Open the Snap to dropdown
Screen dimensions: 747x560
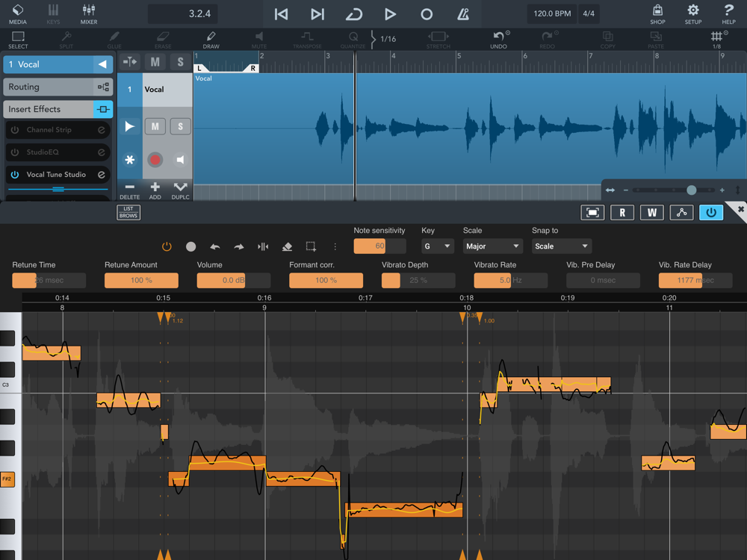tap(561, 246)
